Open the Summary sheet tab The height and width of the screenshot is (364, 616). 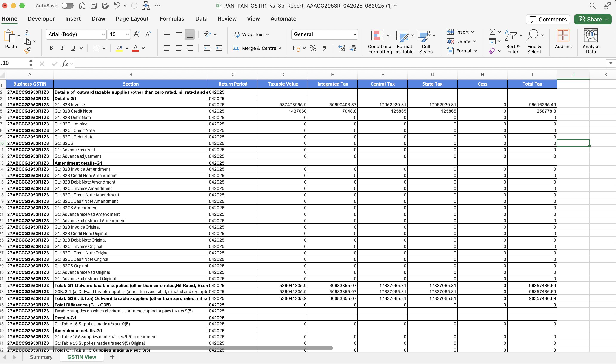(41, 357)
